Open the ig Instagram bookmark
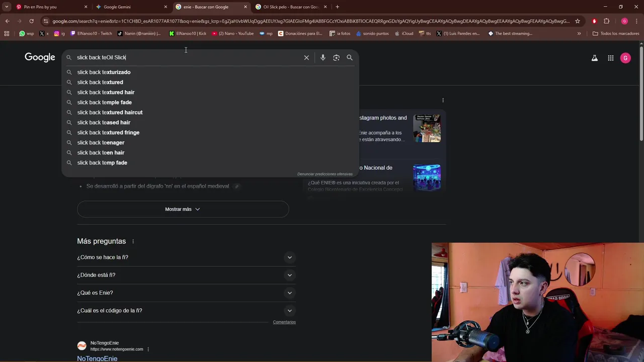The width and height of the screenshot is (644, 362). coord(59,34)
